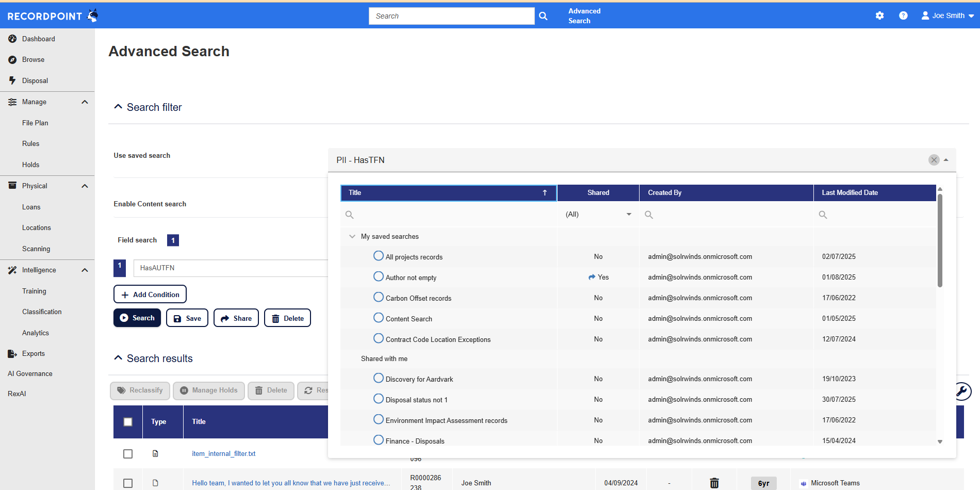The height and width of the screenshot is (490, 980).
Task: Open Dashboard in the sidebar
Action: (x=38, y=39)
